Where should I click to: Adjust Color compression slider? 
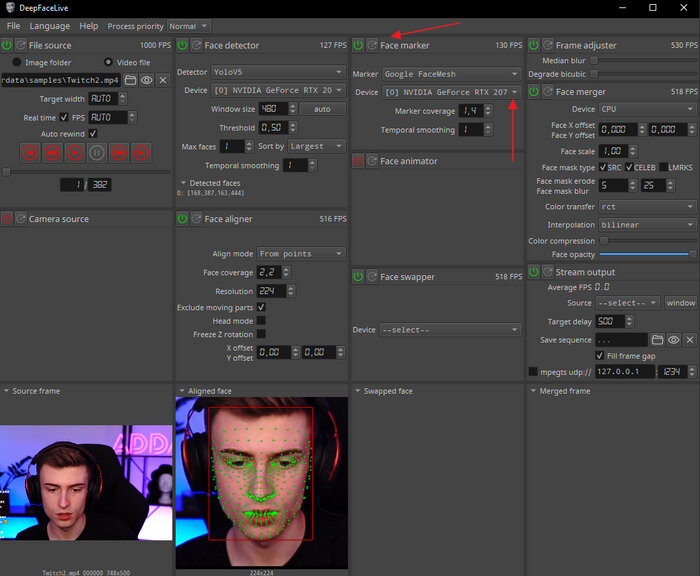(648, 241)
